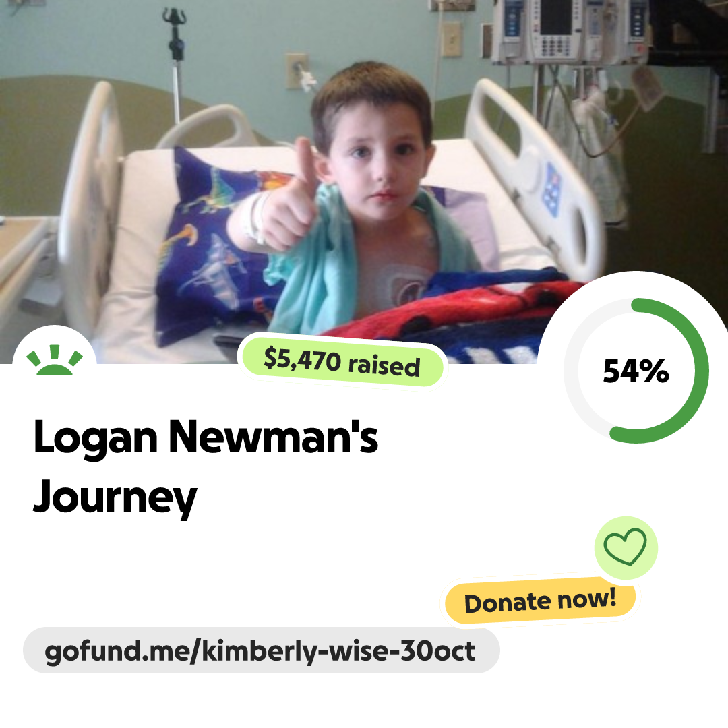Click the light green circle behind heart

click(626, 548)
